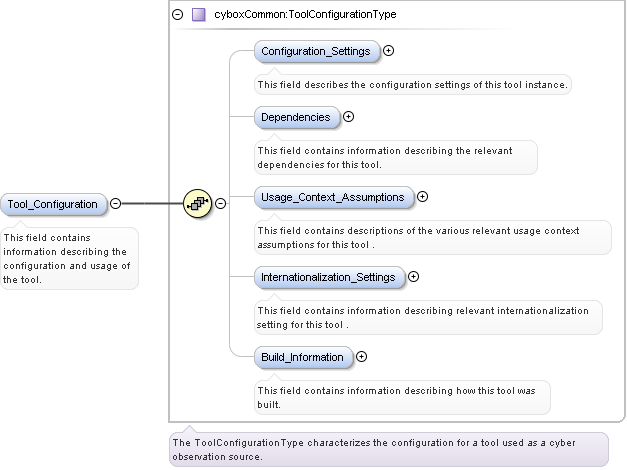
Task: Select the Build_Information element node
Action: 302,357
